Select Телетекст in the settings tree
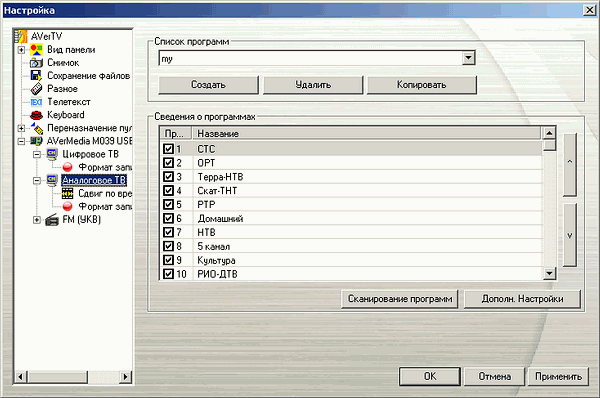600x398 pixels. pos(69,102)
